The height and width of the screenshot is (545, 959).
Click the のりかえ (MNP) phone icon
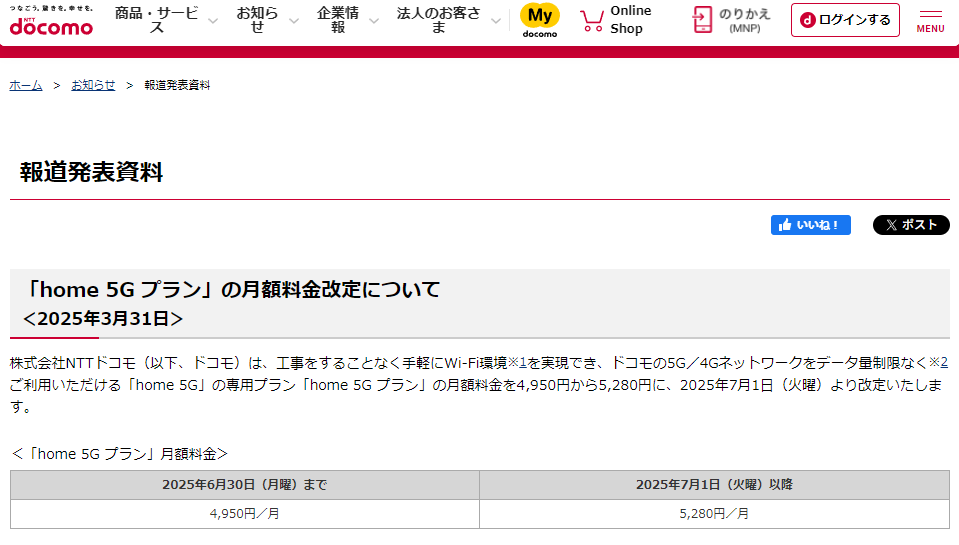click(x=702, y=20)
